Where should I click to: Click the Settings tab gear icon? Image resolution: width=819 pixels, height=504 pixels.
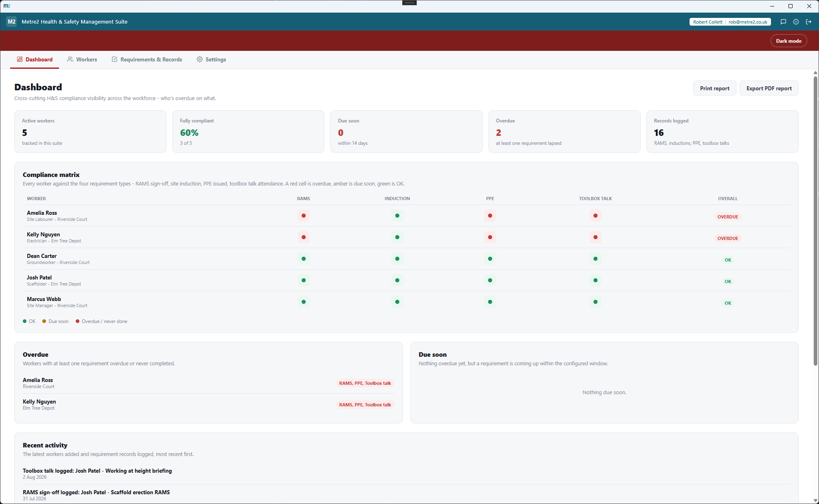pyautogui.click(x=199, y=59)
